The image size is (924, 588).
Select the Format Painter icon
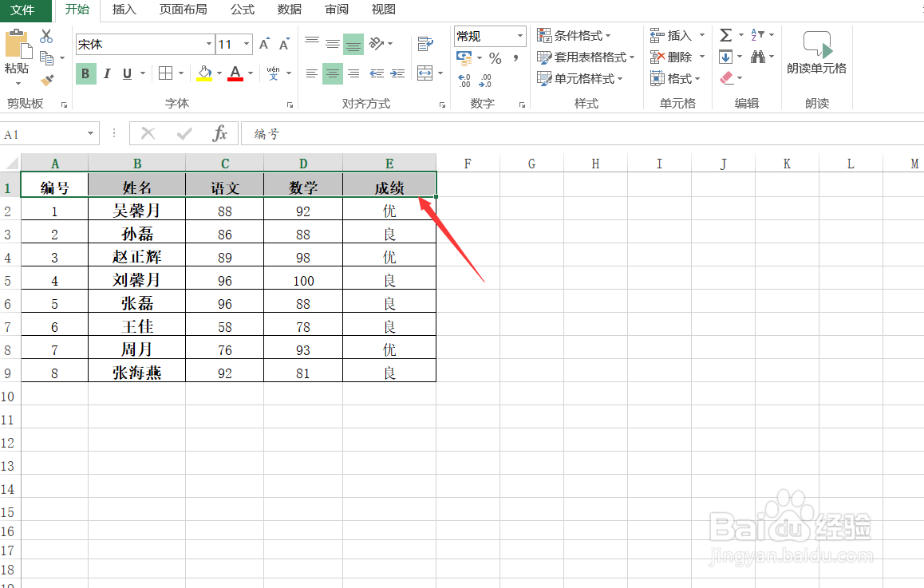tap(46, 79)
